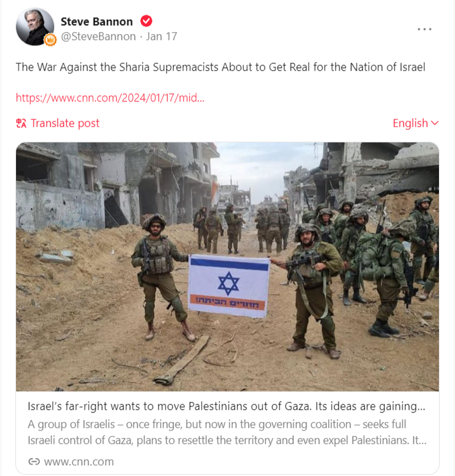Open the three-dot post options menu
This screenshot has width=455, height=476.
(424, 29)
